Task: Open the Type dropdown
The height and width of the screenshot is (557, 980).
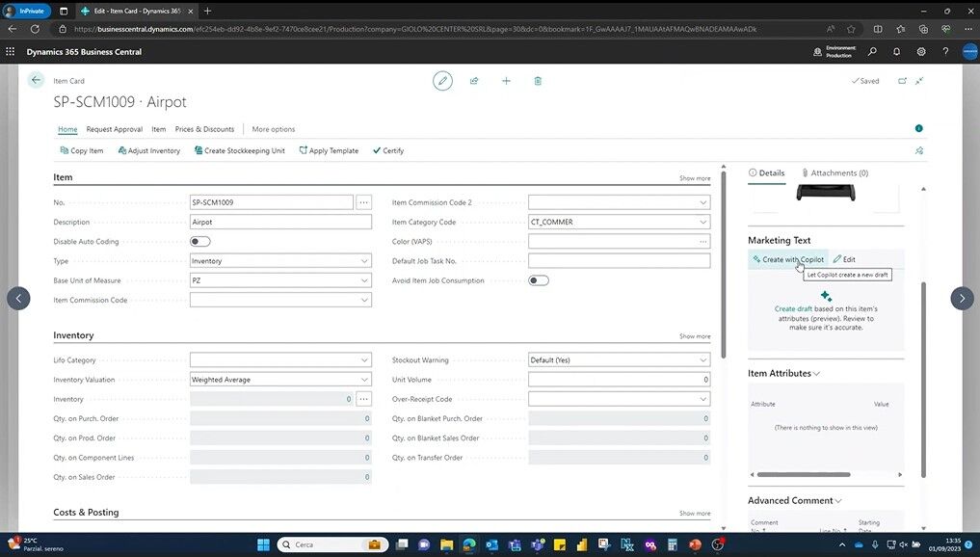Action: 364,261
